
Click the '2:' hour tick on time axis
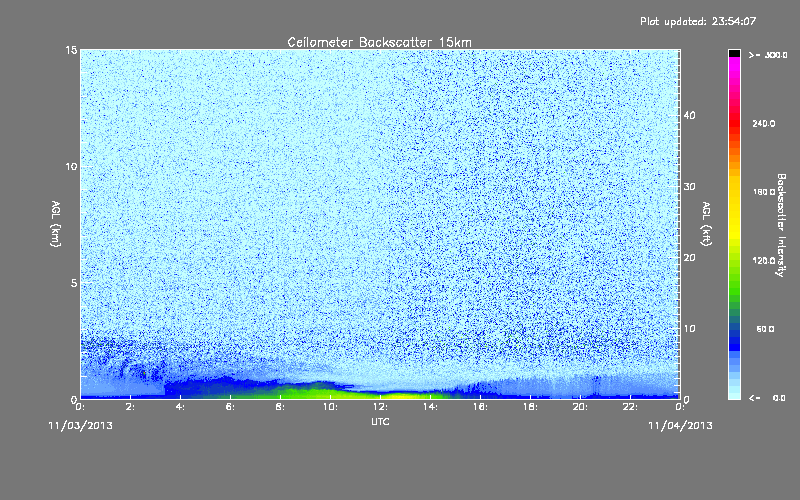[x=131, y=407]
